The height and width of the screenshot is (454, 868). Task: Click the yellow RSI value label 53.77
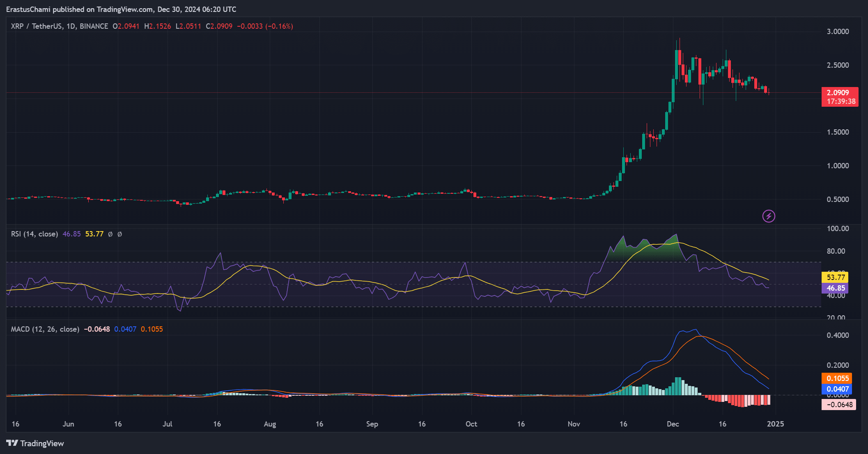835,277
